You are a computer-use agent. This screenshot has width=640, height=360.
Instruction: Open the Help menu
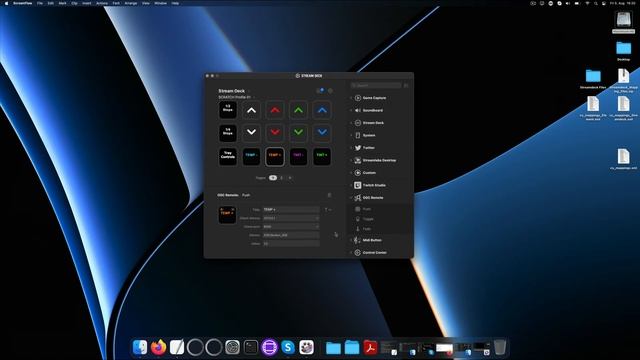click(x=175, y=3)
